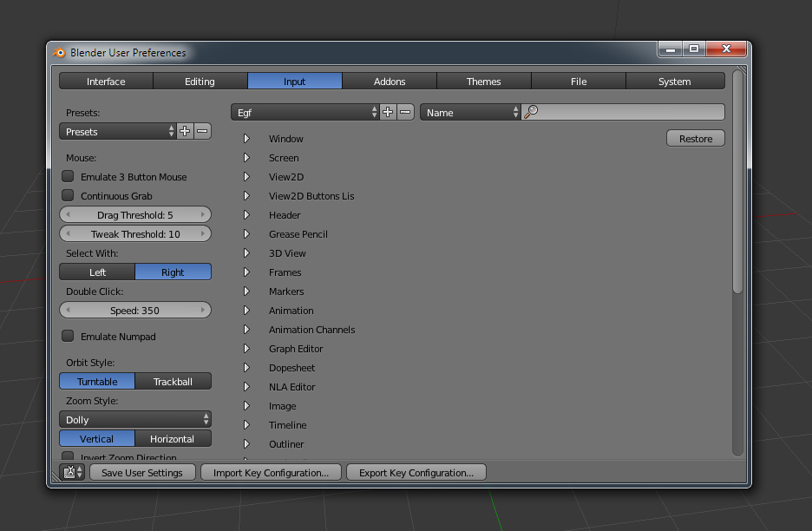Open the Presets dropdown
Screen dimensions: 812x531
118,132
